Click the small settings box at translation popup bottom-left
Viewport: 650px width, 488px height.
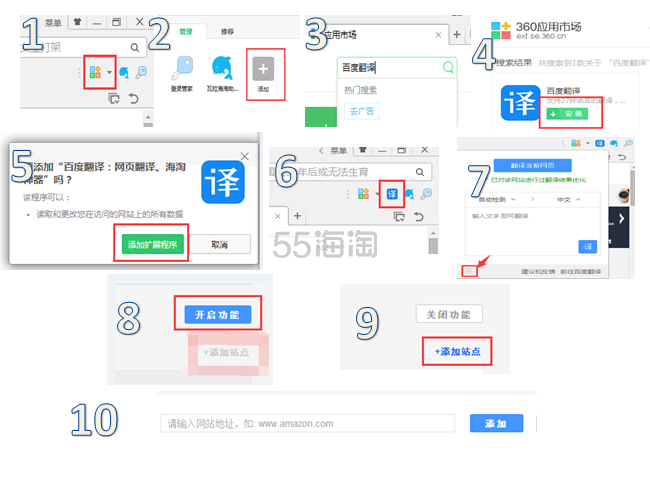coord(468,271)
